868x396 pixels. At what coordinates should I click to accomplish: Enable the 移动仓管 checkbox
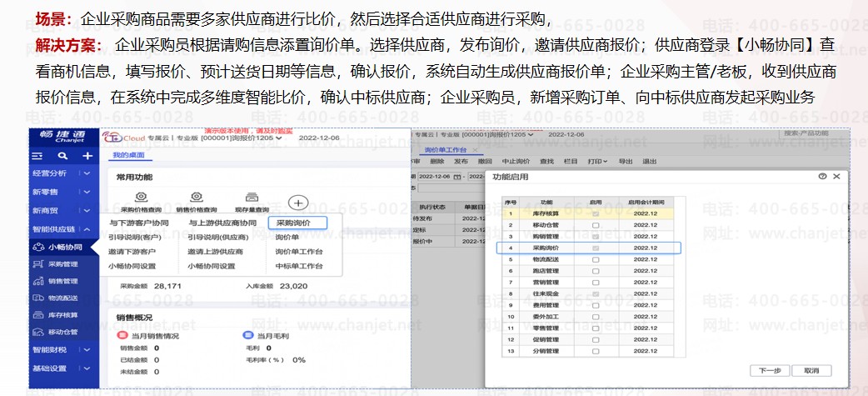tap(596, 225)
